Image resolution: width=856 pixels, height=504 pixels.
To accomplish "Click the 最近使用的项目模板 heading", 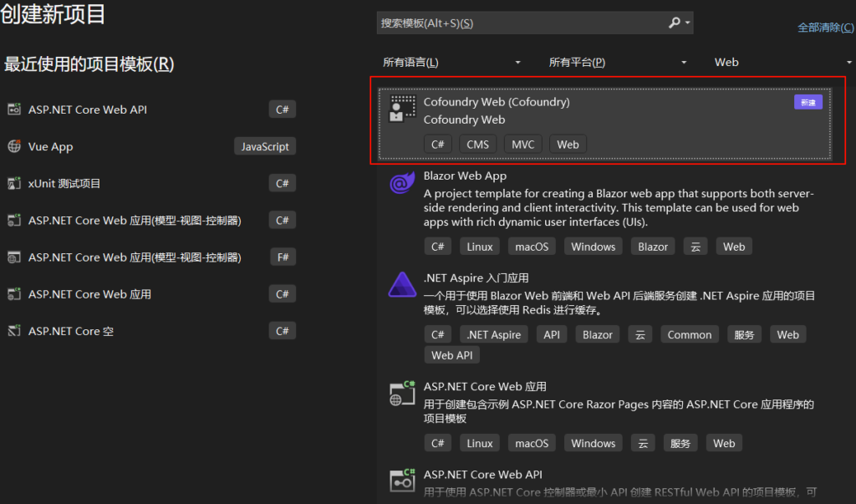I will [x=89, y=64].
